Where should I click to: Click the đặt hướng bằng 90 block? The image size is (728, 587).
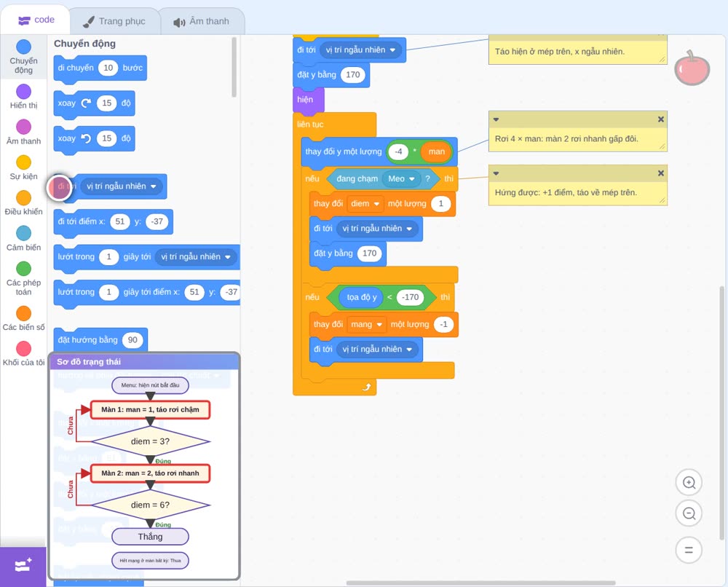pos(100,340)
